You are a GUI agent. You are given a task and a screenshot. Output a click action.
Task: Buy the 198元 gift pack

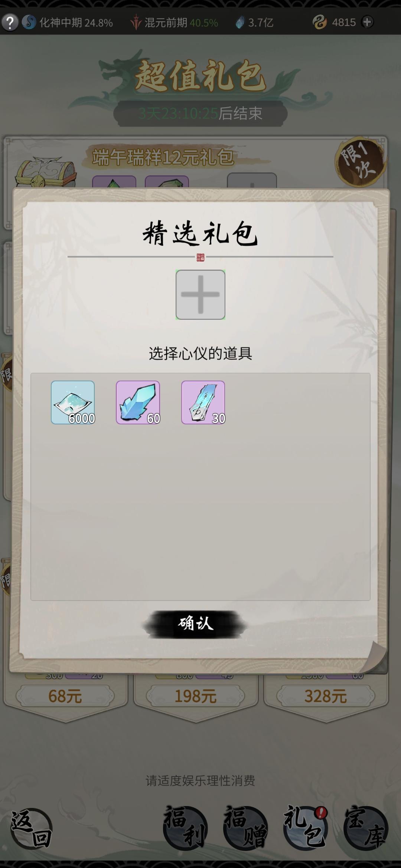195,696
